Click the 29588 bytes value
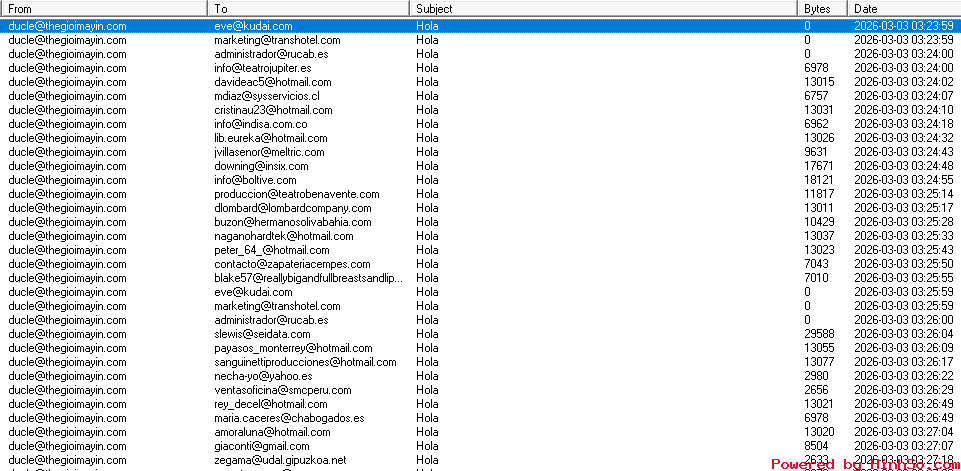This screenshot has width=961, height=471. pyautogui.click(x=819, y=334)
